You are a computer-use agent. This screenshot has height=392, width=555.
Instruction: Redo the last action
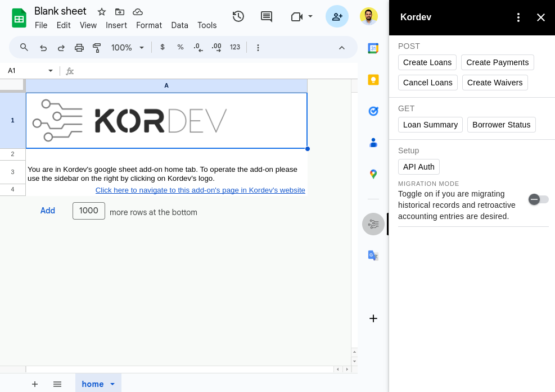[61, 48]
